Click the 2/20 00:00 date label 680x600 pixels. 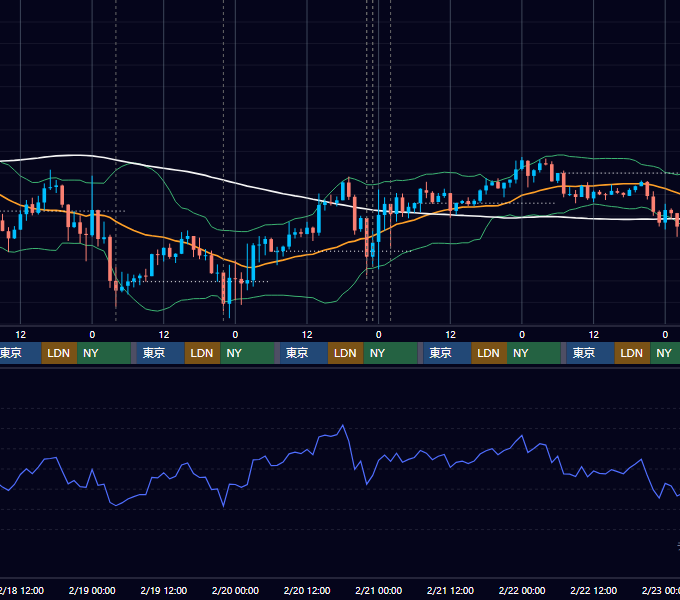(x=235, y=590)
